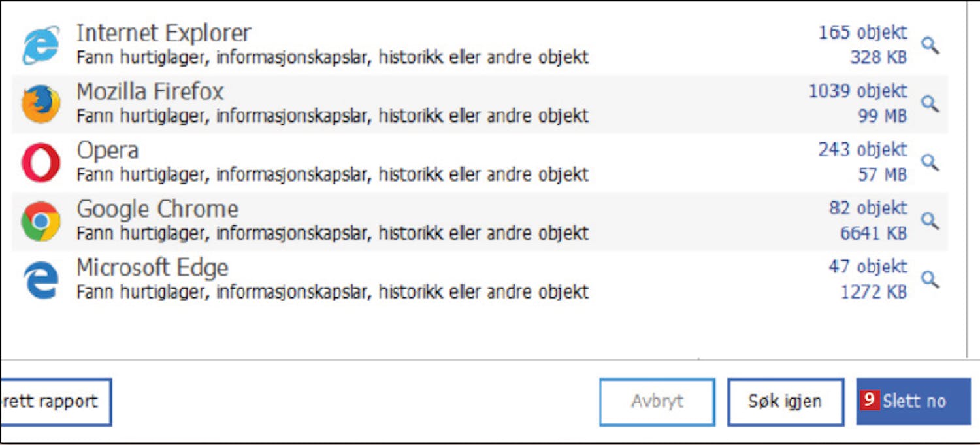Click the '165 objekt' count link
The height and width of the screenshot is (445, 980).
[862, 33]
